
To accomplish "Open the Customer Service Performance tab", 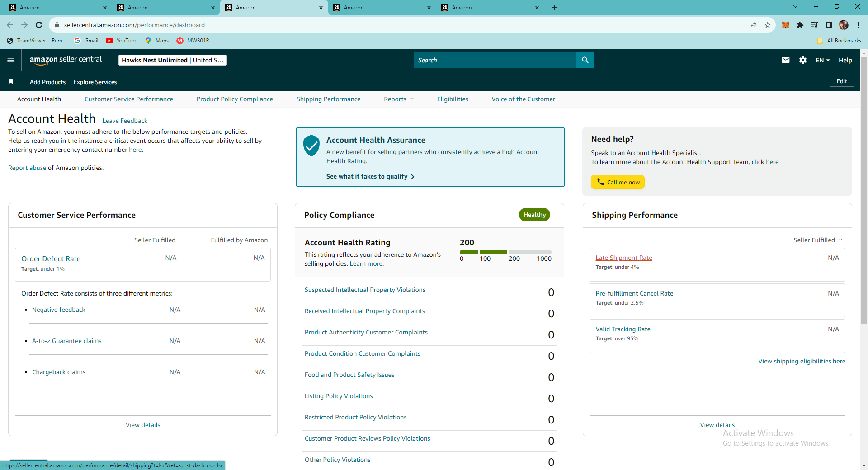I will tap(129, 99).
